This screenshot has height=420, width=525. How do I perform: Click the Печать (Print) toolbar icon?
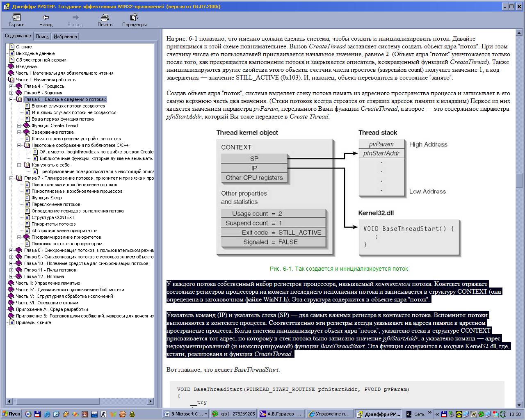pyautogui.click(x=105, y=17)
